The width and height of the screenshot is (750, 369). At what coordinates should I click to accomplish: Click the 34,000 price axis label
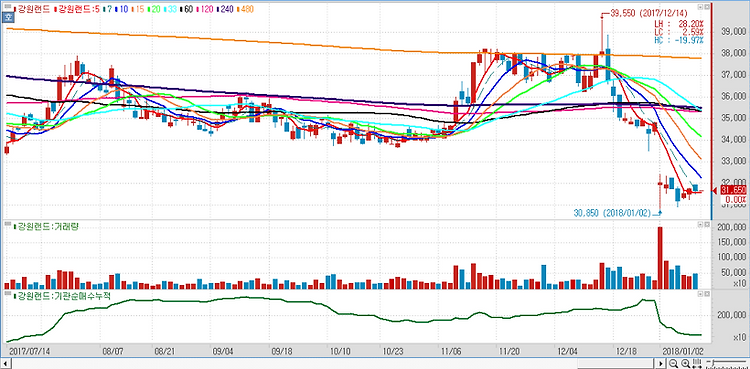(x=733, y=140)
